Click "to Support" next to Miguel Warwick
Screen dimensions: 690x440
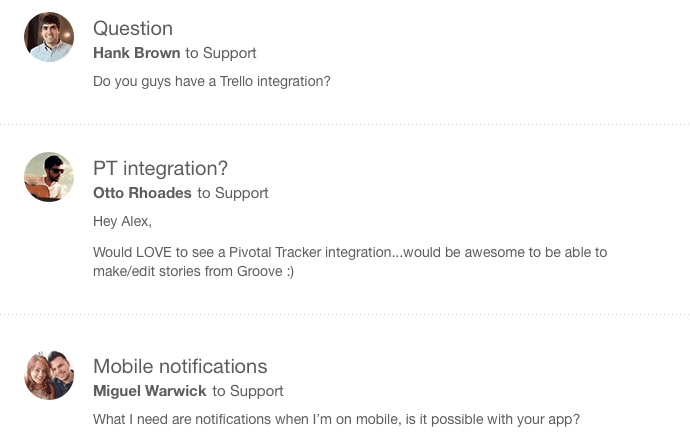coord(248,391)
